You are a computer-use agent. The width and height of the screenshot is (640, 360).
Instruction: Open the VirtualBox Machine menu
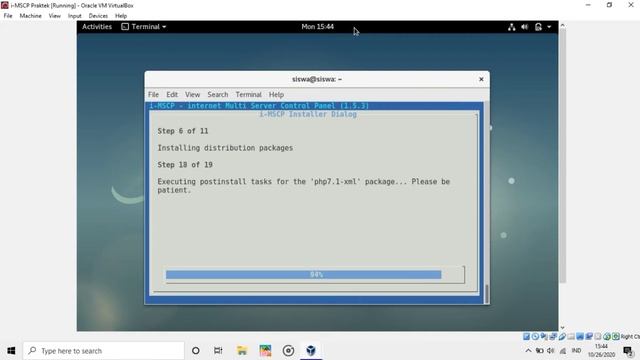31,16
